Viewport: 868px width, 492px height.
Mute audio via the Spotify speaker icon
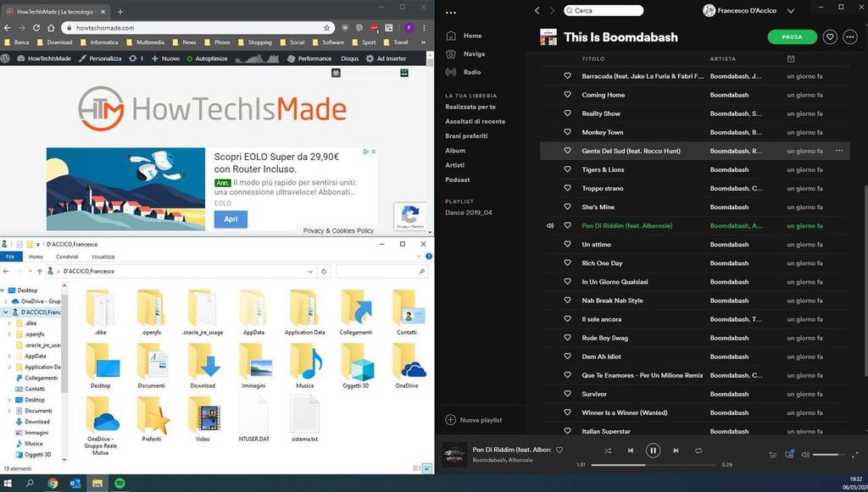coord(804,455)
